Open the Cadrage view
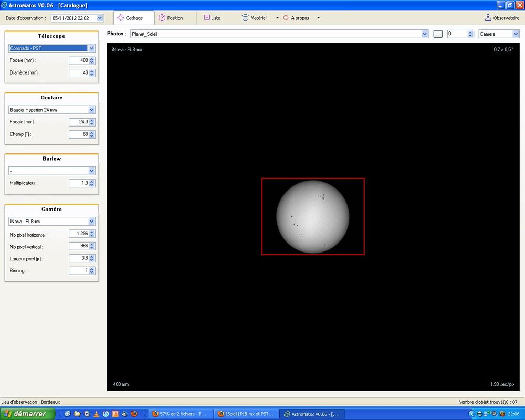Viewport: 525px width, 420px height. pos(130,18)
